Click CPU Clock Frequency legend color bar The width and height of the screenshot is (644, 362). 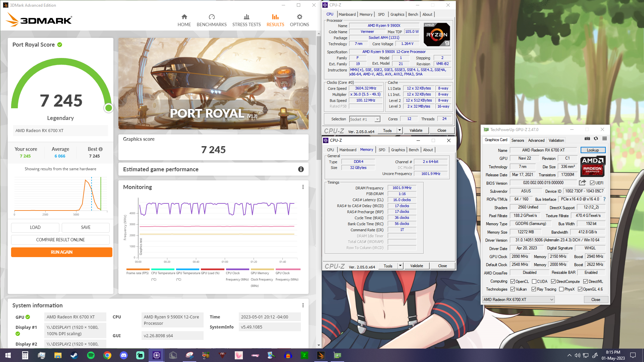pyautogui.click(x=237, y=269)
